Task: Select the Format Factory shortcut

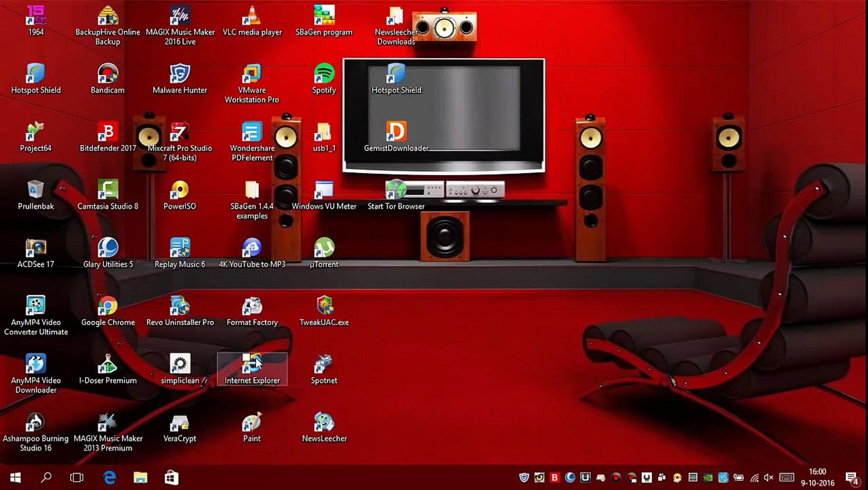Action: click(x=252, y=307)
